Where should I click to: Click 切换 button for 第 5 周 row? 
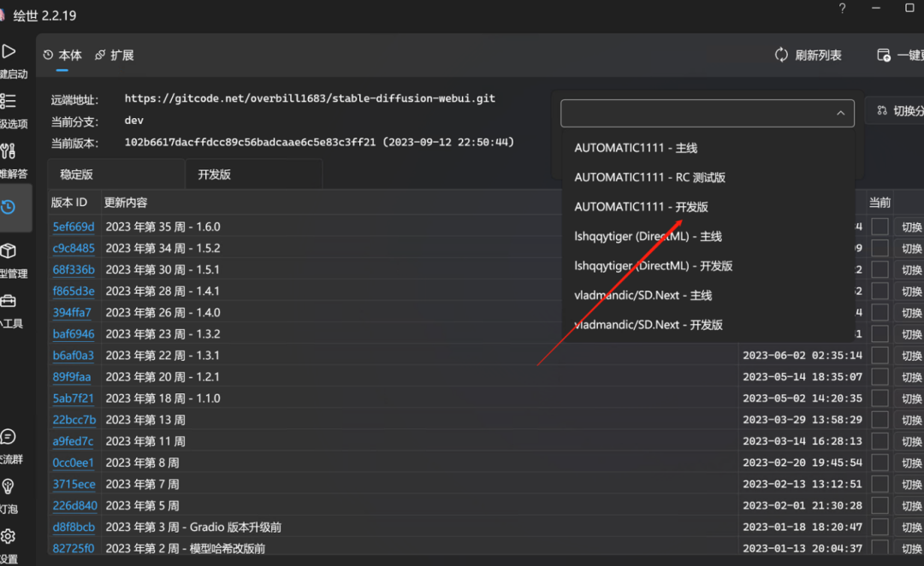(x=910, y=506)
